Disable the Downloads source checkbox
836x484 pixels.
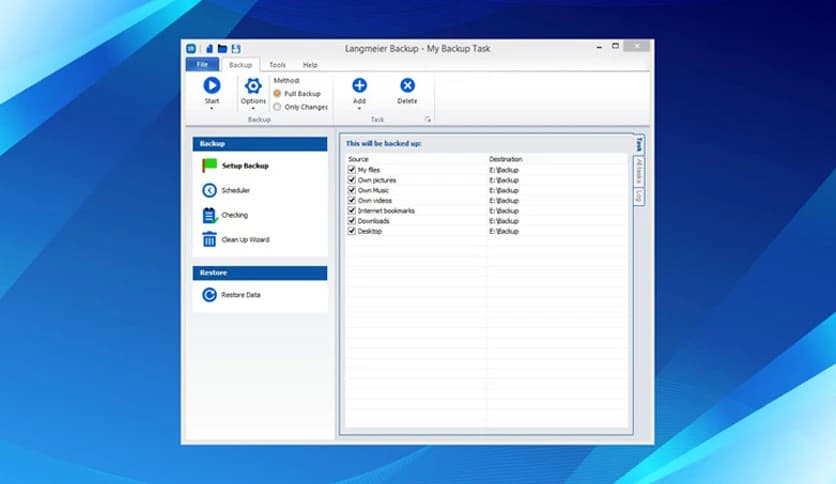pyautogui.click(x=352, y=221)
